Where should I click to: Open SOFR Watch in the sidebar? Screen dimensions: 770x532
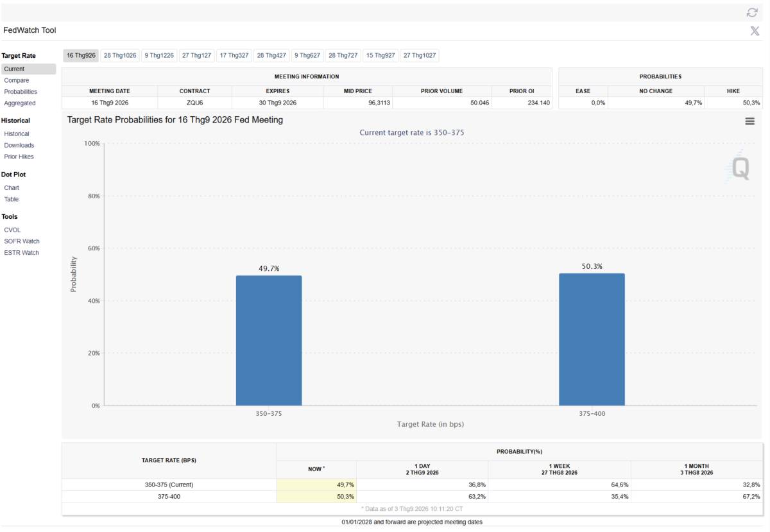pyautogui.click(x=22, y=241)
